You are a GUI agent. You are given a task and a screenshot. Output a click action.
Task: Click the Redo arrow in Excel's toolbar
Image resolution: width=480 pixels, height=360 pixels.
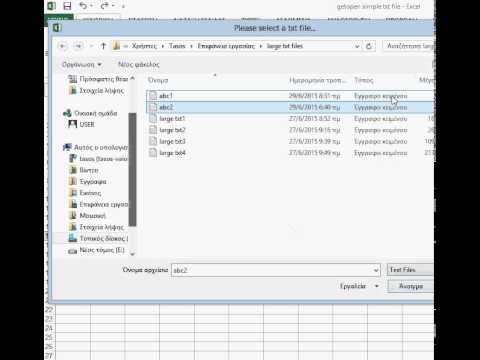pyautogui.click(x=104, y=6)
